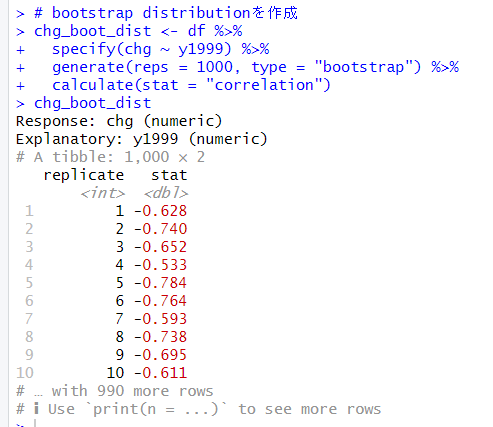
Task: Click stat value -0.764
Action: pyautogui.click(x=161, y=301)
